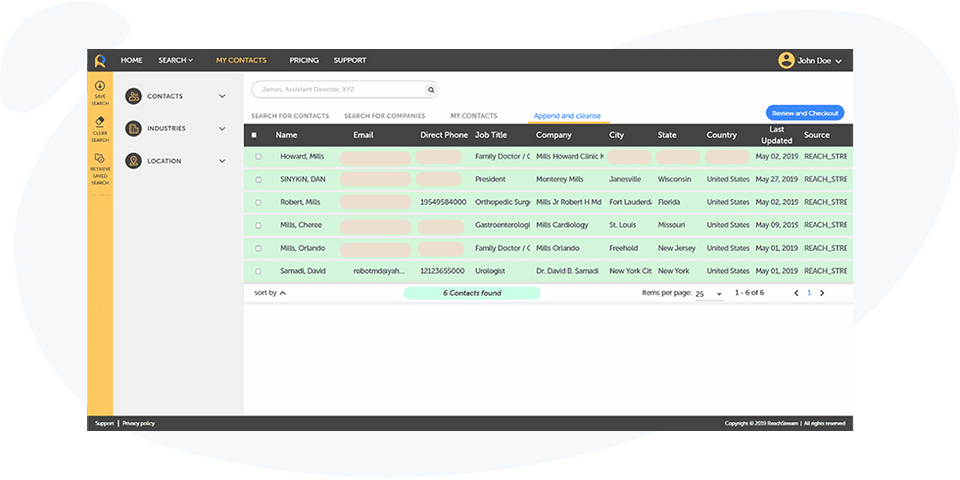Click the Company column header
The width and height of the screenshot is (960, 480).
click(553, 135)
